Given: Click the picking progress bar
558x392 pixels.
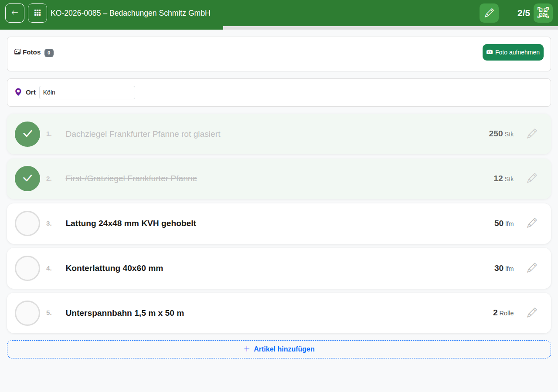Looking at the screenshot, I should pyautogui.click(x=279, y=28).
